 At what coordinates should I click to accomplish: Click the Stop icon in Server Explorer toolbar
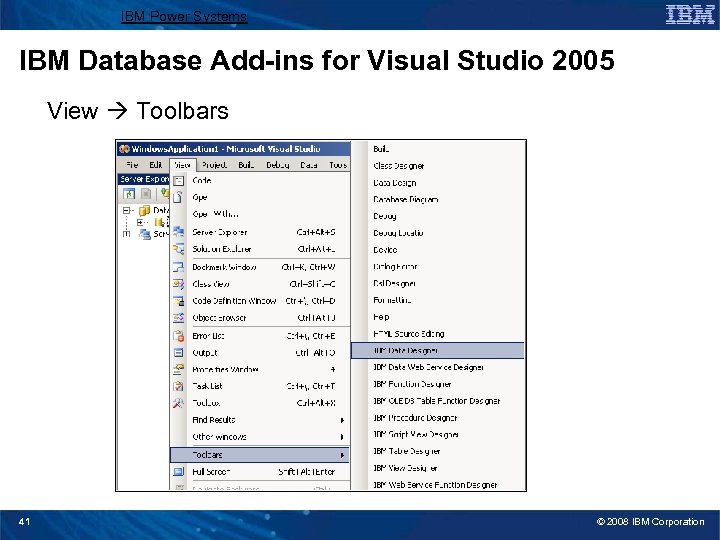pyautogui.click(x=146, y=194)
